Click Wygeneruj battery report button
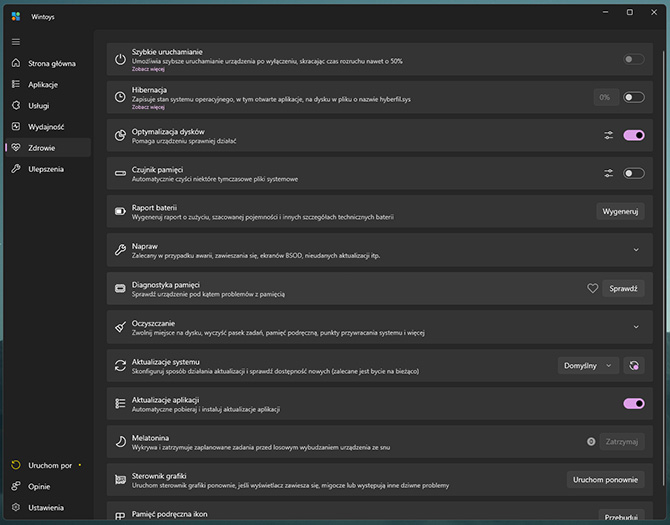 pos(620,211)
